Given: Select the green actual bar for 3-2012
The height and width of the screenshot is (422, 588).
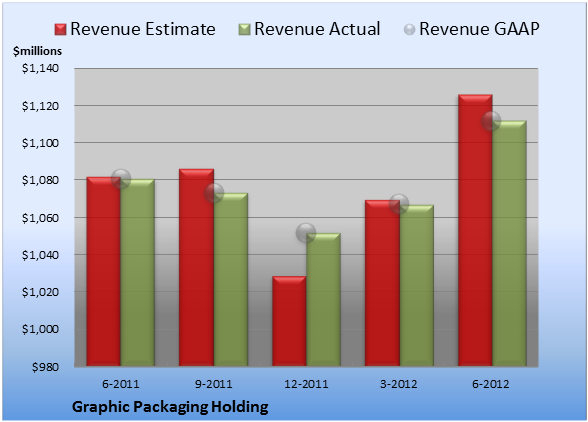Looking at the screenshot, I should [x=416, y=285].
